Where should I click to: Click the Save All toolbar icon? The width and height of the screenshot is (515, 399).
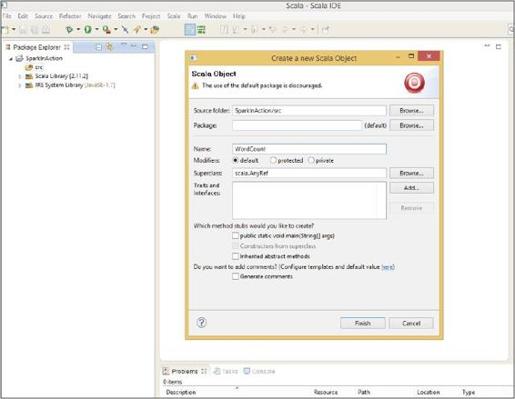point(34,30)
